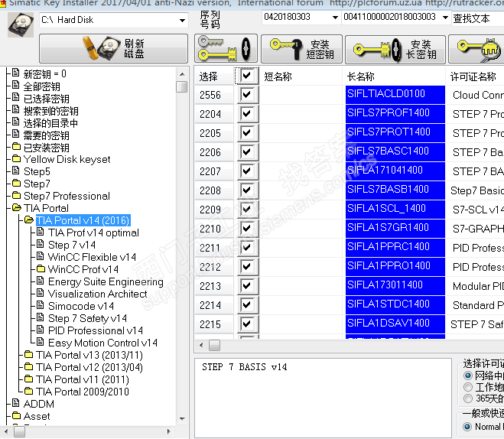Uncheck the checkbox in row 2210
Screen dimensions: 504x439
246,228
